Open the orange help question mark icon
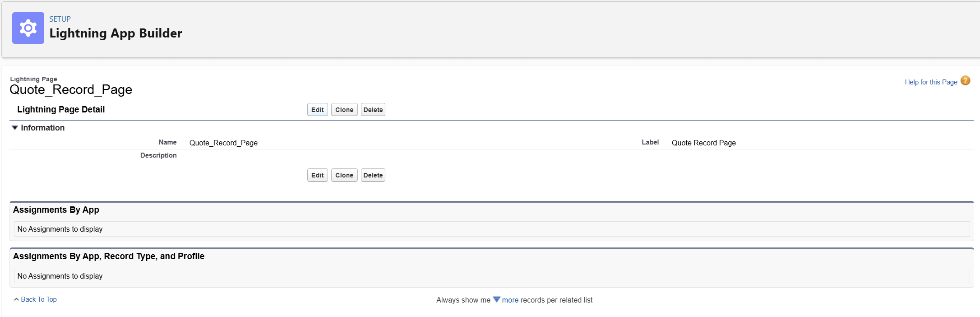 [x=965, y=81]
